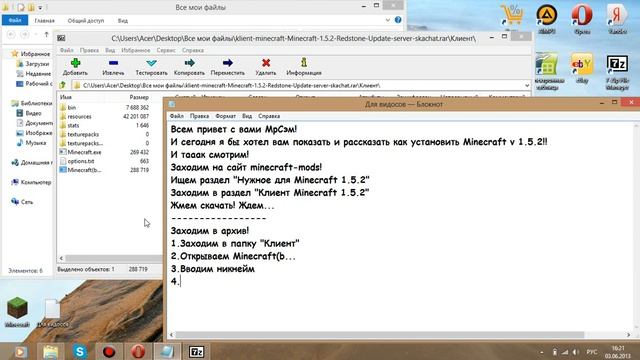Select Видео library in Explorer sidebar
Screen dimensions: 640x360
[x=33, y=113]
